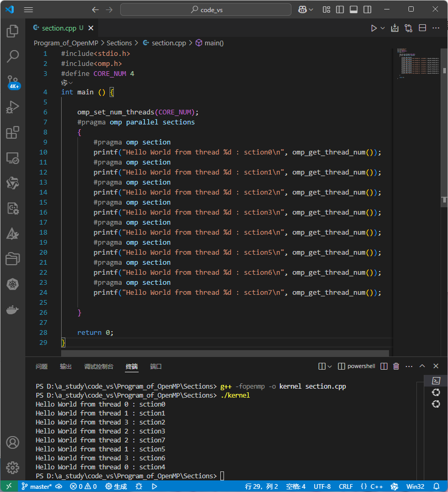
Task: Click the master branch in status bar
Action: click(37, 486)
